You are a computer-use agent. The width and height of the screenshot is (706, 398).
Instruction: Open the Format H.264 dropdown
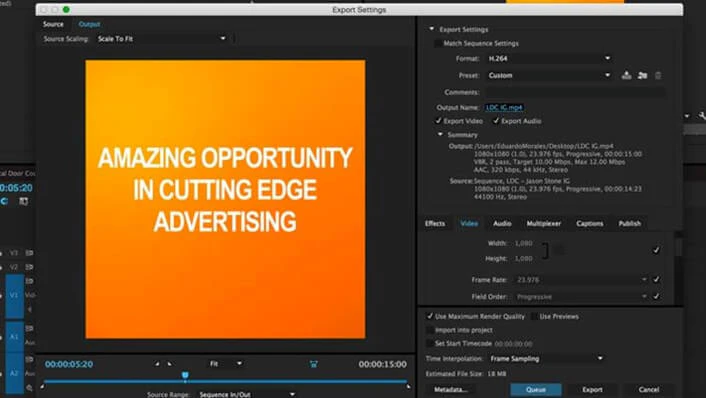(x=549, y=59)
